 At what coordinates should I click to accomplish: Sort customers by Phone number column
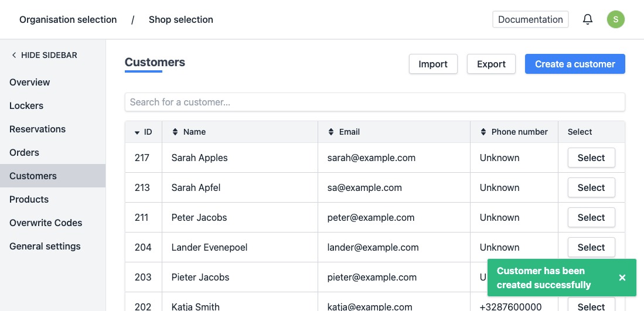(483, 132)
